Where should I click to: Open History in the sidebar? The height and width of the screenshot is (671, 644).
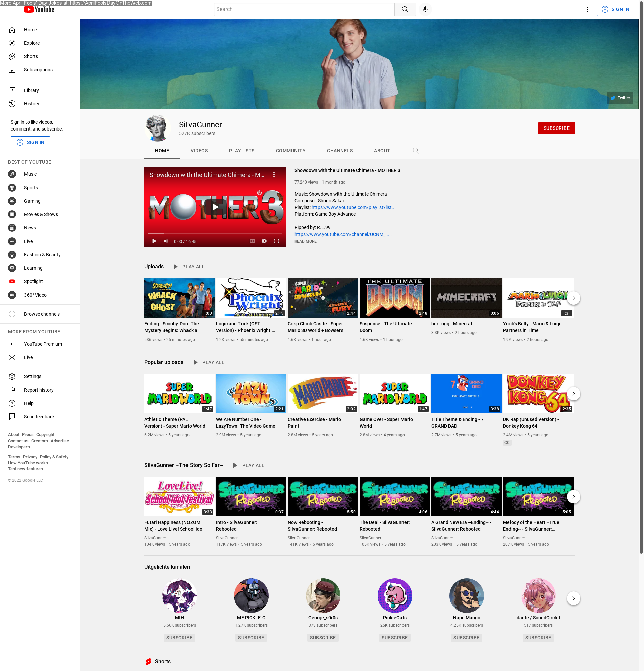click(40, 103)
